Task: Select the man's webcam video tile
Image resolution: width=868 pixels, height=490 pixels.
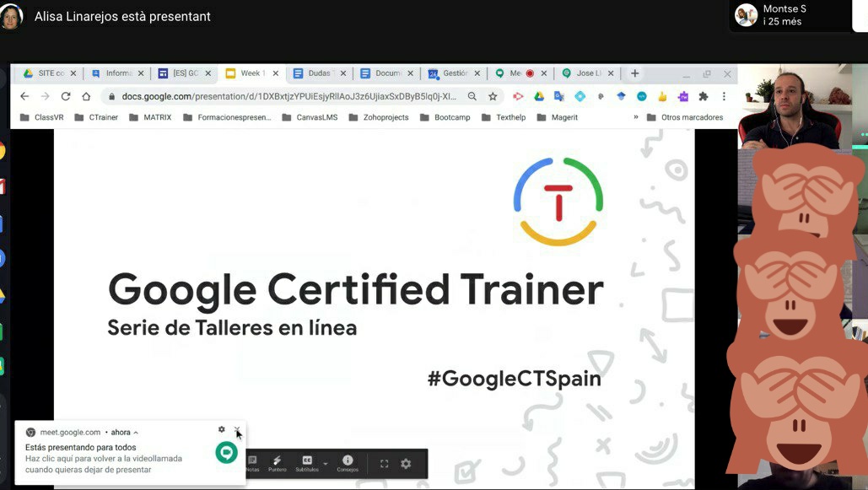Action: click(x=794, y=106)
